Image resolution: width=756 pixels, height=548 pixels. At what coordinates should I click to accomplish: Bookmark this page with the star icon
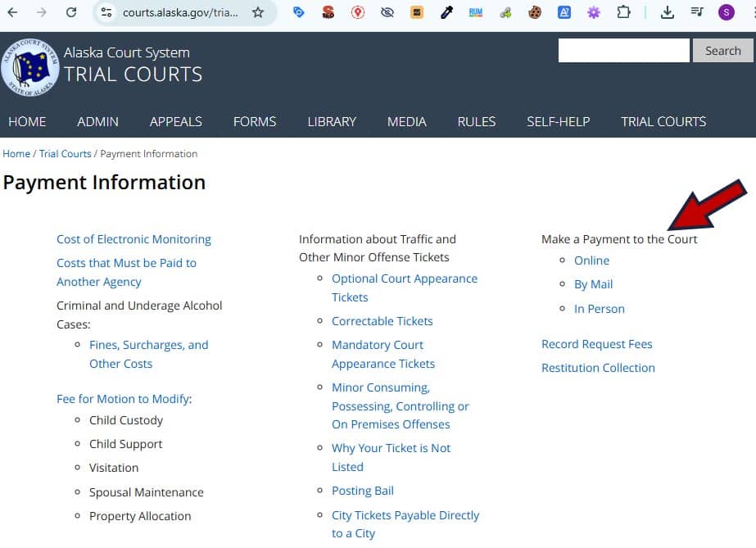[258, 12]
